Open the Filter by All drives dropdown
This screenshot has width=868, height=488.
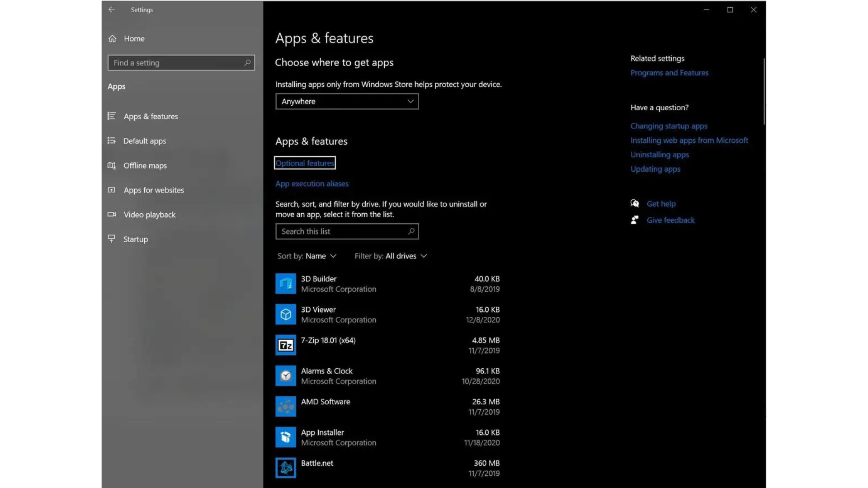(391, 256)
